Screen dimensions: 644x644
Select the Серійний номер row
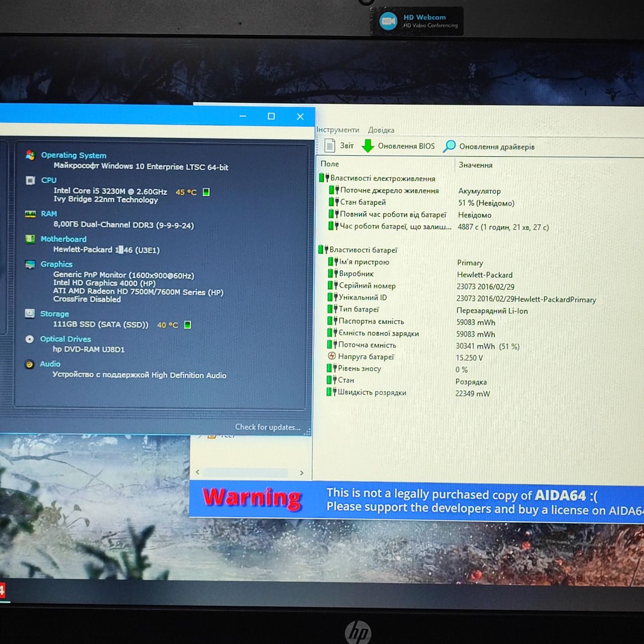pyautogui.click(x=362, y=285)
